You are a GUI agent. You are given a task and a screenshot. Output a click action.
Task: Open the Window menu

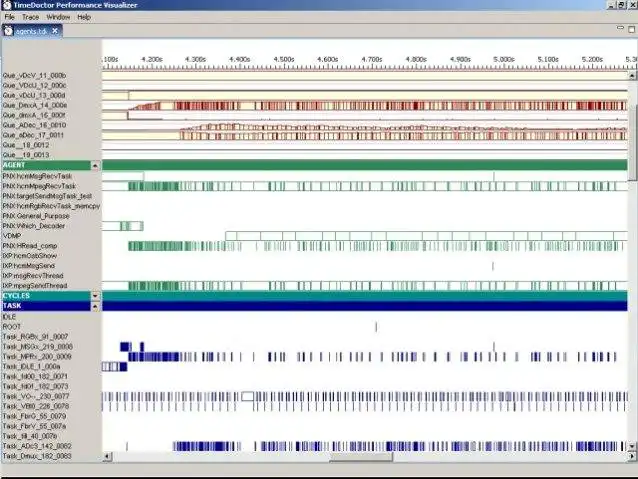58,17
